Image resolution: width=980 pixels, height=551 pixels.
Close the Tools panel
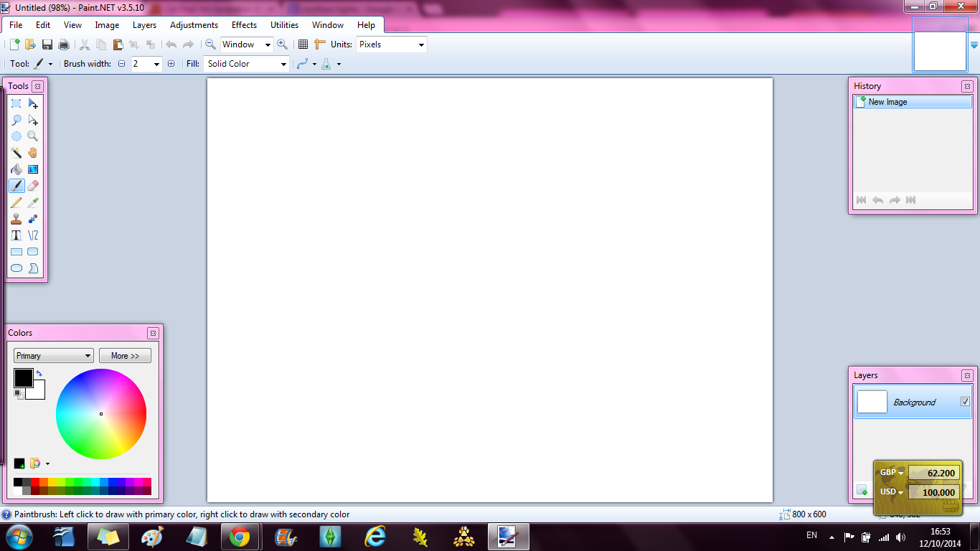tap(38, 86)
